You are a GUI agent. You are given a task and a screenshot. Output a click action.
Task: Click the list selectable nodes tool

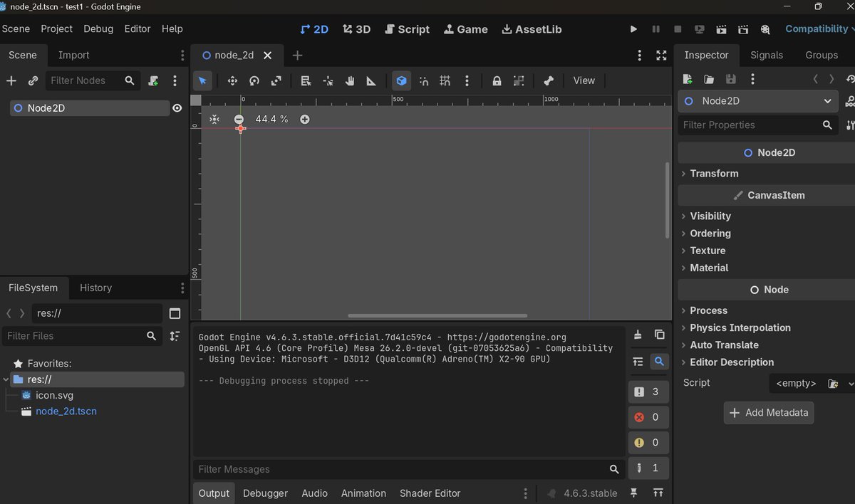(x=306, y=81)
